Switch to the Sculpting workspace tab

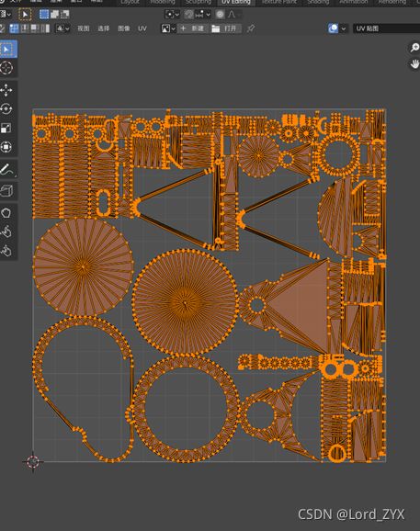pyautogui.click(x=199, y=2)
